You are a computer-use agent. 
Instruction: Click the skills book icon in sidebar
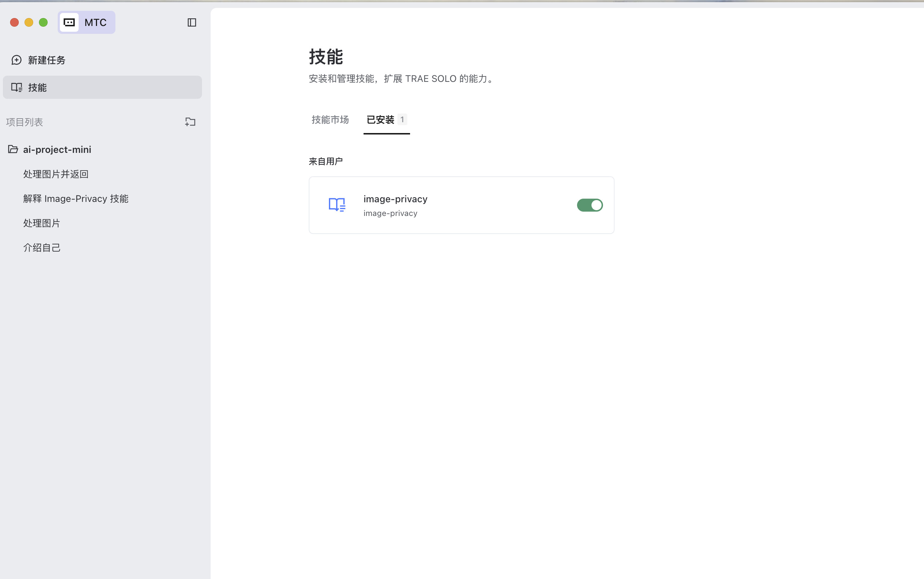[17, 88]
